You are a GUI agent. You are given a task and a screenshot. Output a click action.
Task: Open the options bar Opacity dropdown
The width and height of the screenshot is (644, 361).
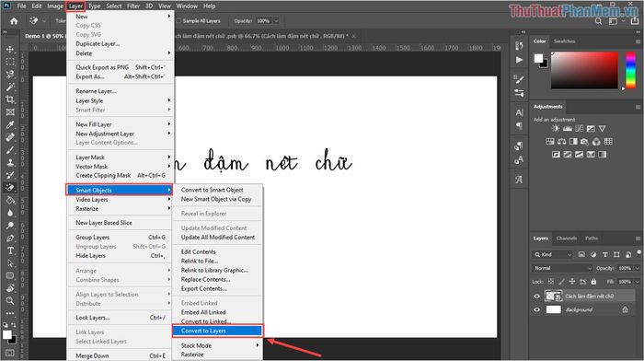(276, 20)
